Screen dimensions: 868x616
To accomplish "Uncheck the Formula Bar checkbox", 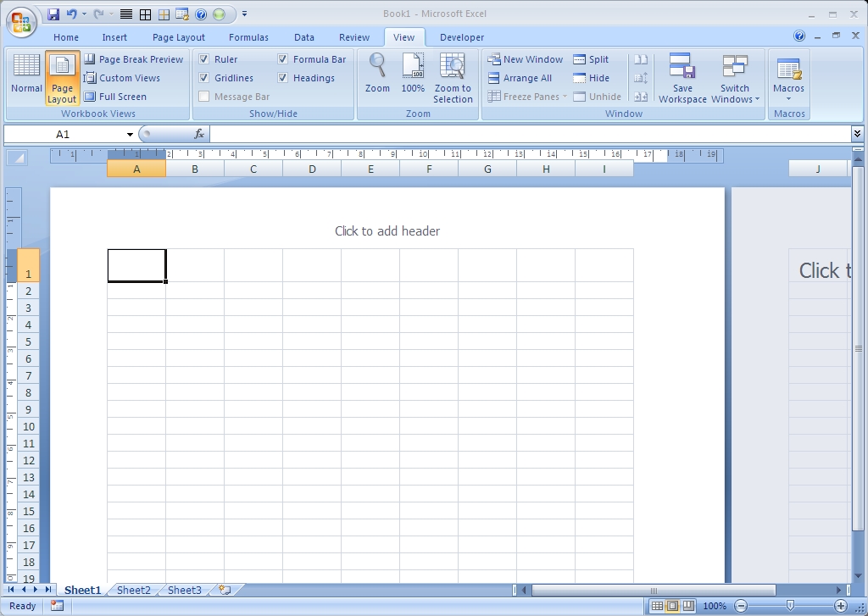I will 282,59.
